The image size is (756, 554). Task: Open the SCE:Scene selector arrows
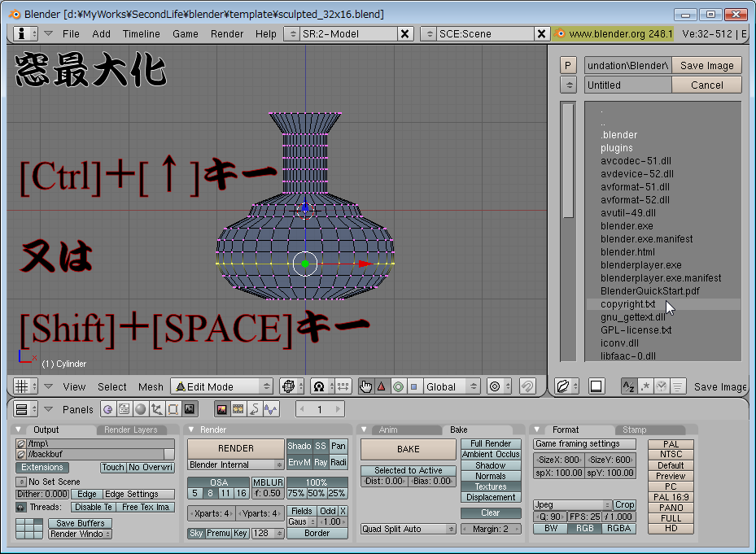[x=429, y=33]
